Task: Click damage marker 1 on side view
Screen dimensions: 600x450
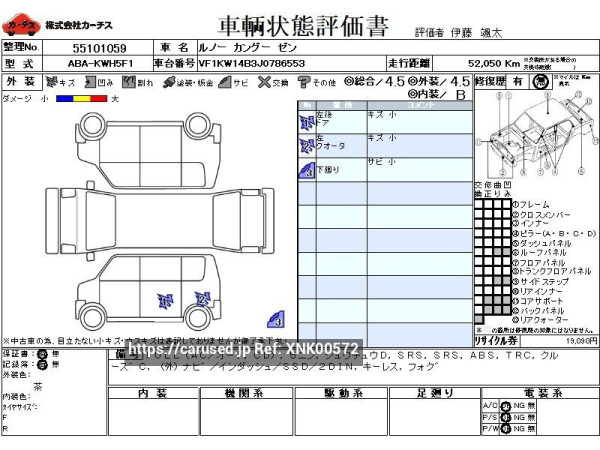Action: pyautogui.click(x=165, y=299)
